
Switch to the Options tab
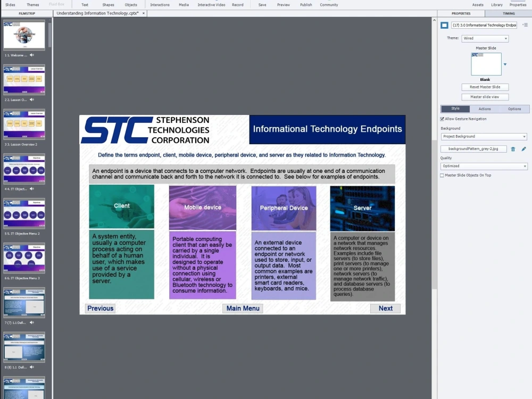(x=514, y=109)
